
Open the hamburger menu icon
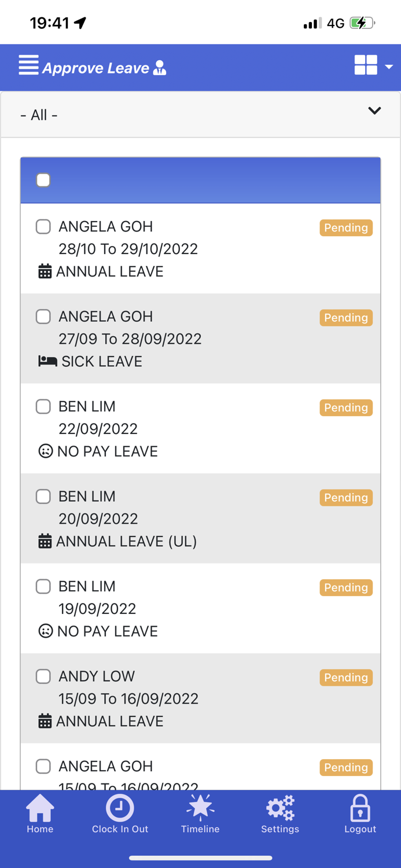pos(28,65)
